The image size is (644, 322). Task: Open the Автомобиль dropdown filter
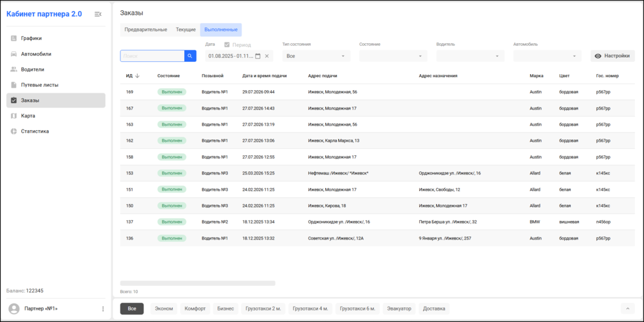[x=547, y=56]
